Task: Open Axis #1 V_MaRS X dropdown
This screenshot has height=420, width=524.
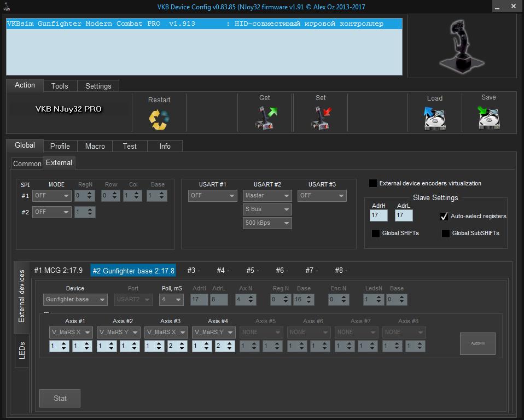Action: click(71, 332)
